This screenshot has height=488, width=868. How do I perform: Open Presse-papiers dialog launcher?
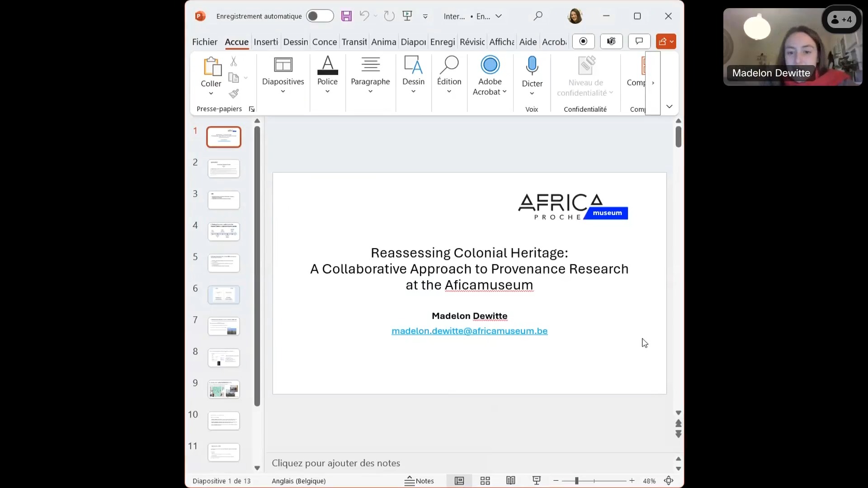pyautogui.click(x=252, y=109)
